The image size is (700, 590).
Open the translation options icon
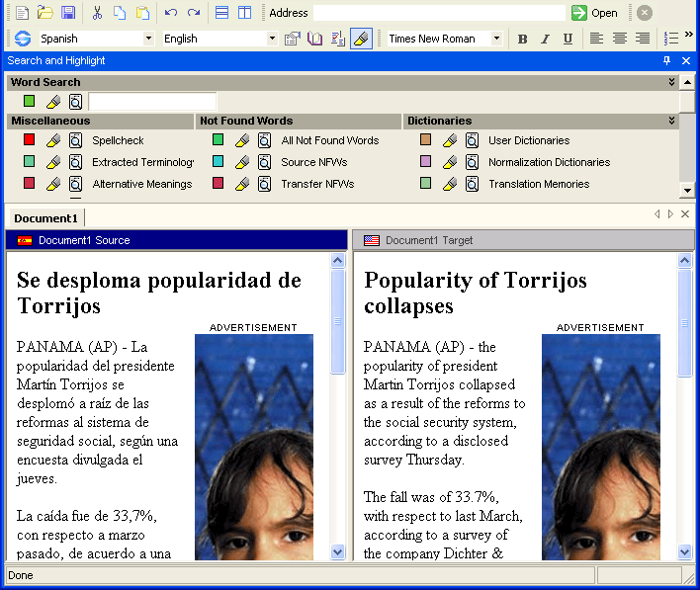(293, 39)
